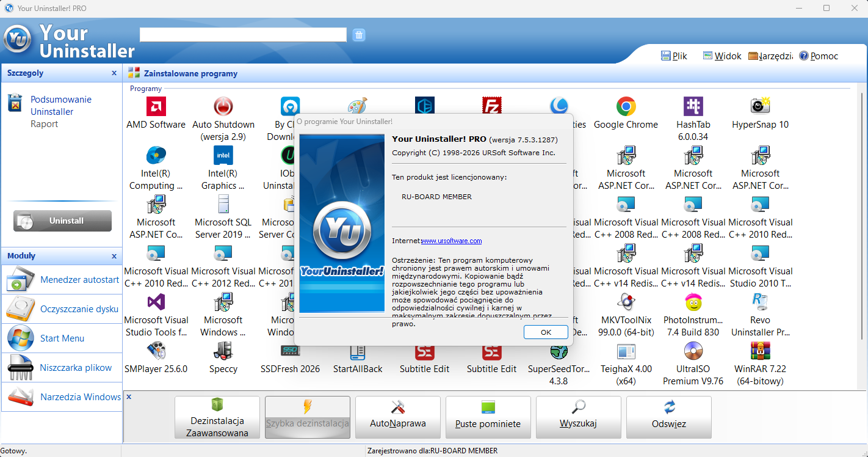868x457 pixels.
Task: Click the trash icon beside the search box
Action: pos(359,35)
